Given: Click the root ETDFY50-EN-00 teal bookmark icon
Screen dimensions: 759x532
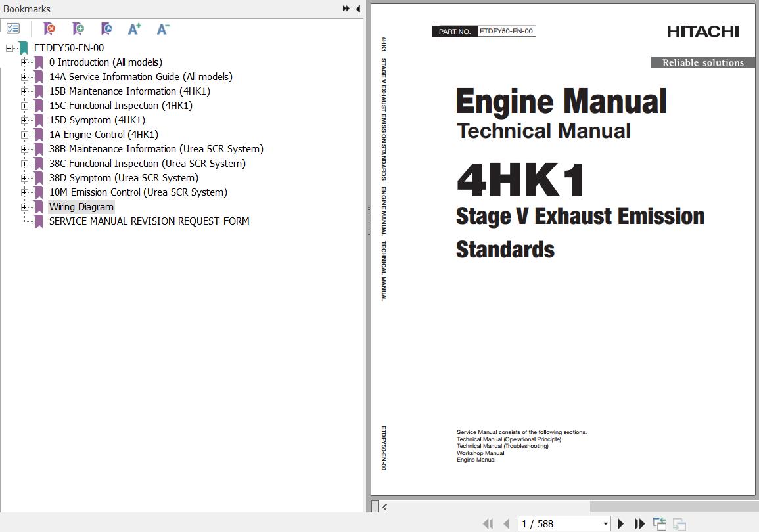Looking at the screenshot, I should (x=23, y=48).
